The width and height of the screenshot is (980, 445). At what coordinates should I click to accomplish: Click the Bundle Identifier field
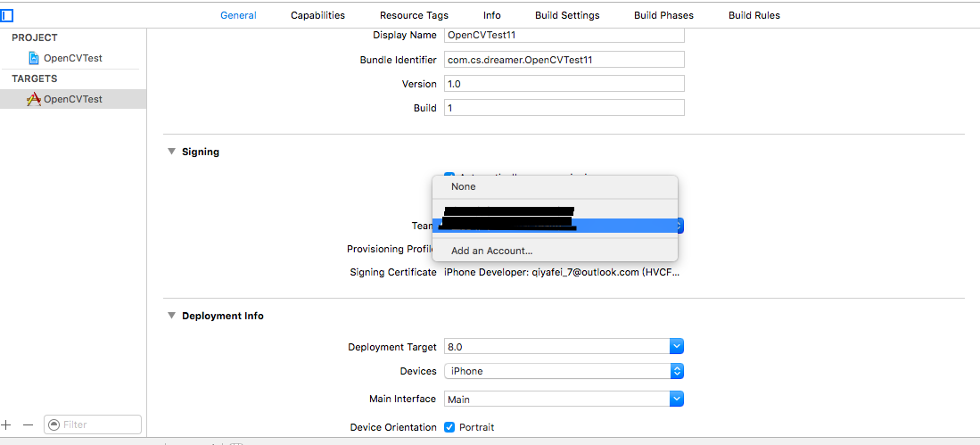pyautogui.click(x=564, y=60)
